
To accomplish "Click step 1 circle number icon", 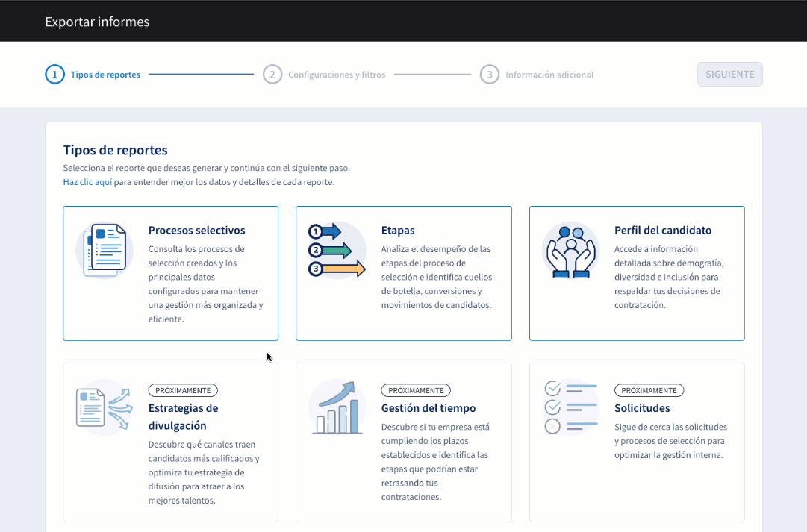I will coord(54,75).
